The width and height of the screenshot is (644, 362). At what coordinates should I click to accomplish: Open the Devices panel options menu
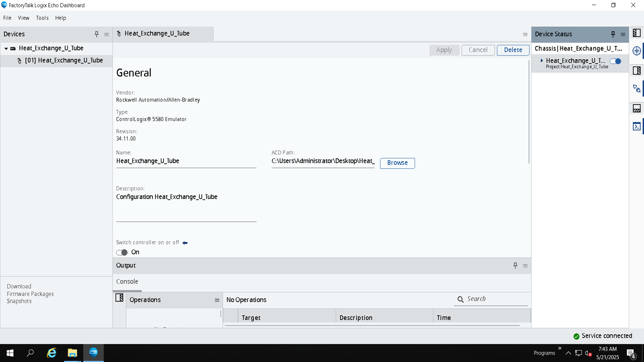[107, 34]
